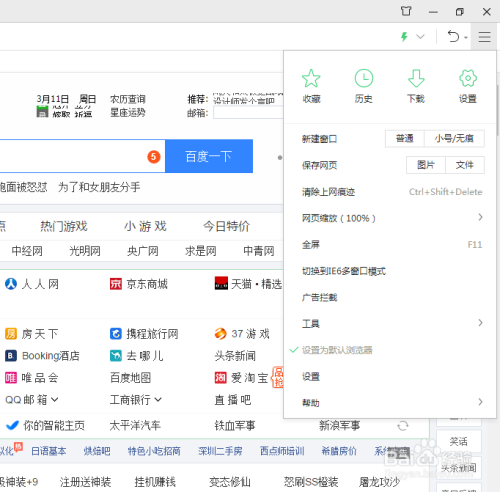This screenshot has height=492, width=500.
Task: Click the refresh icon beside 新浪军事
Action: coord(403,426)
